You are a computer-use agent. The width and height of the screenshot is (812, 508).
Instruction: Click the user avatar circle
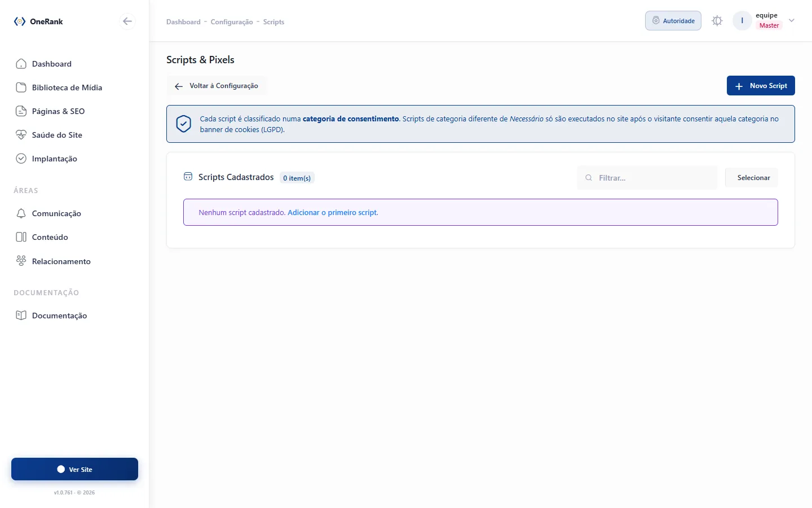[x=742, y=21]
